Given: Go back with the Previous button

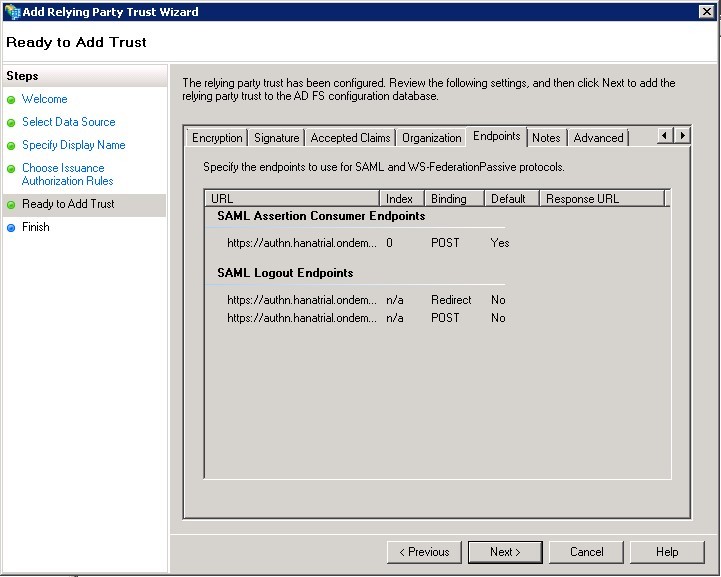Looking at the screenshot, I should pyautogui.click(x=424, y=552).
